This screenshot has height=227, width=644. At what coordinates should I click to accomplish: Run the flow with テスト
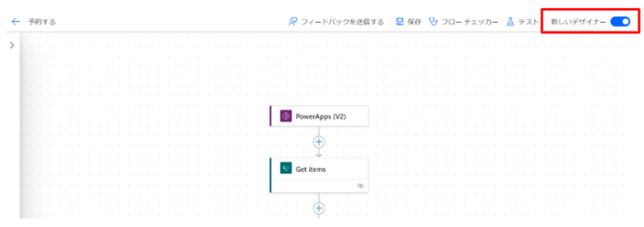click(528, 22)
